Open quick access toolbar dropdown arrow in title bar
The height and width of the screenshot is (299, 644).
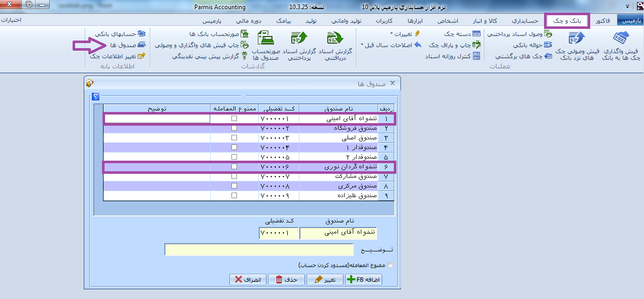point(628,7)
